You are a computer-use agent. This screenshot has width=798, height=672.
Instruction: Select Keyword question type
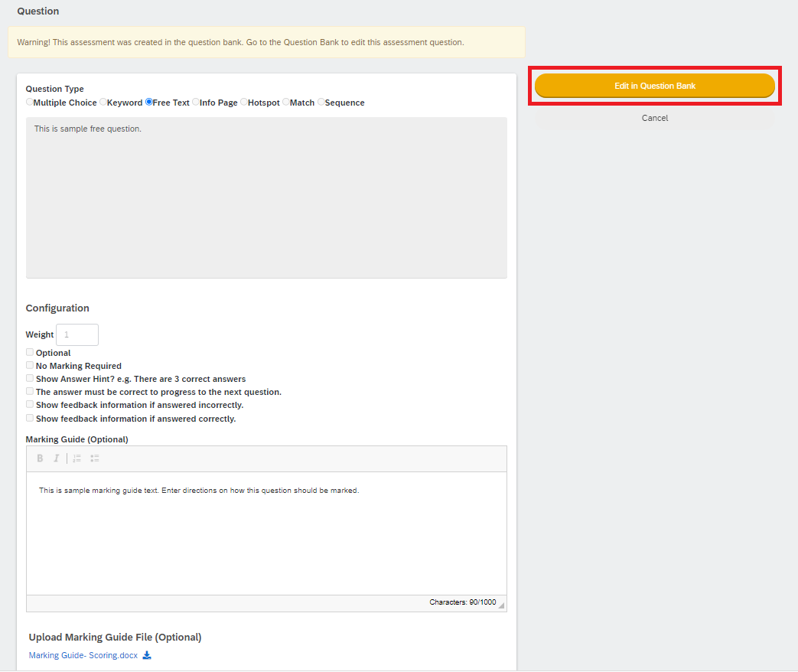point(103,102)
